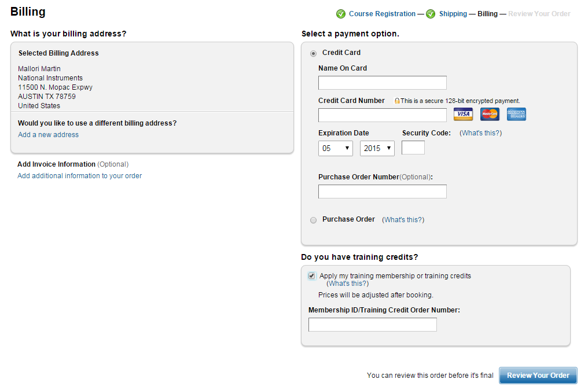Go back to the Shipping step
This screenshot has width=588, height=390.
point(453,14)
